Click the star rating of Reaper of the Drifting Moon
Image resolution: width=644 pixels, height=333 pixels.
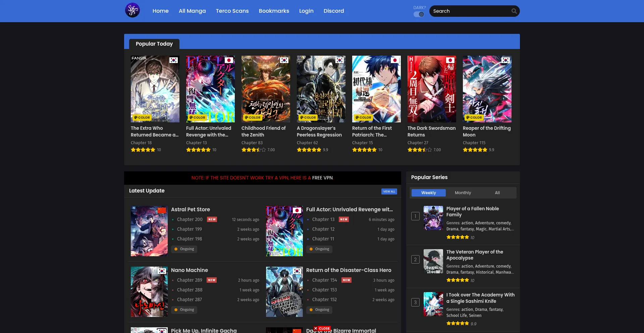[475, 150]
